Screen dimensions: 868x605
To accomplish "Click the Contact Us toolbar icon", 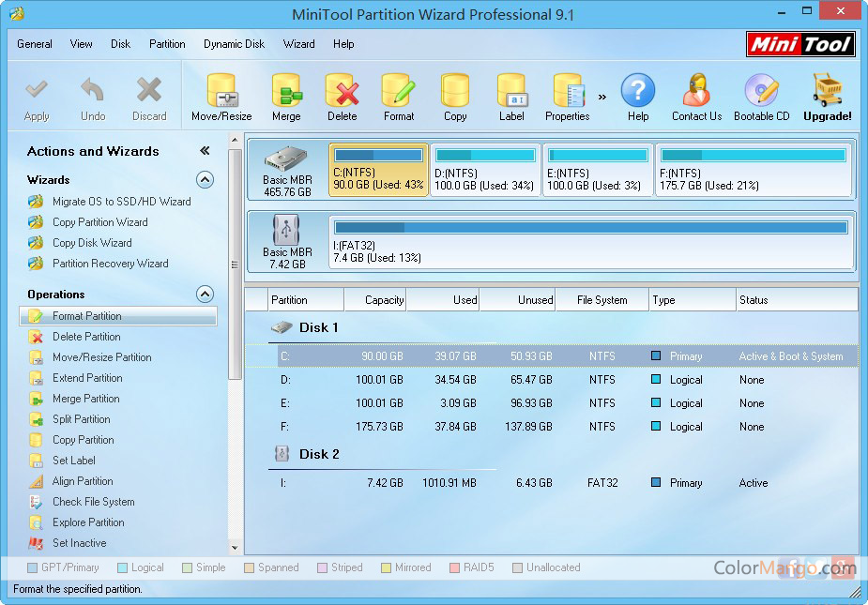I will [x=696, y=90].
